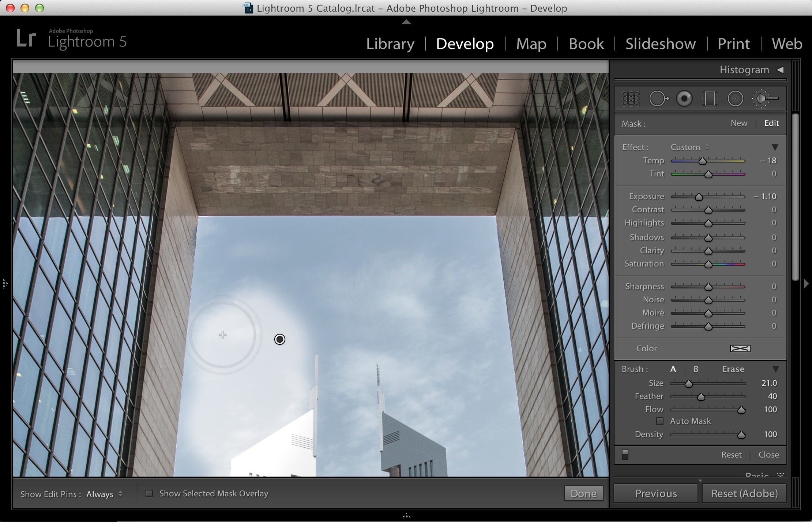Click the Defringe slider handle
The width and height of the screenshot is (812, 522).
pos(708,327)
